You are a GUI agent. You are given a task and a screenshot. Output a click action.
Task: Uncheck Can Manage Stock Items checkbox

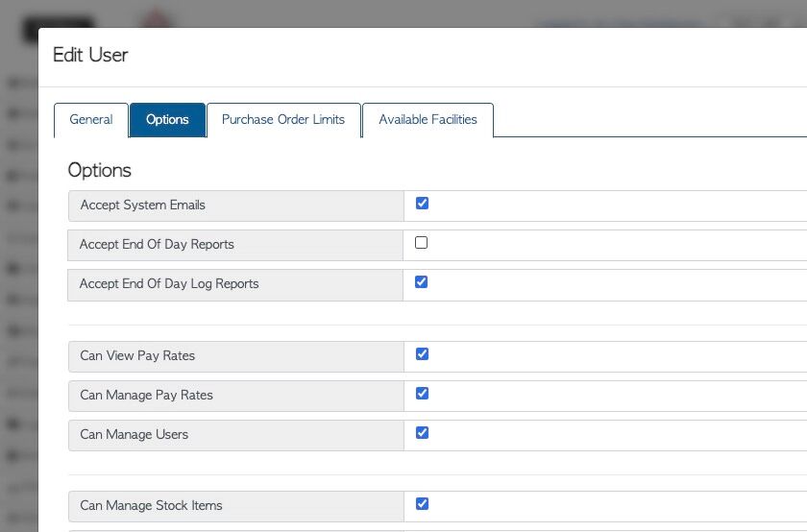coord(422,504)
